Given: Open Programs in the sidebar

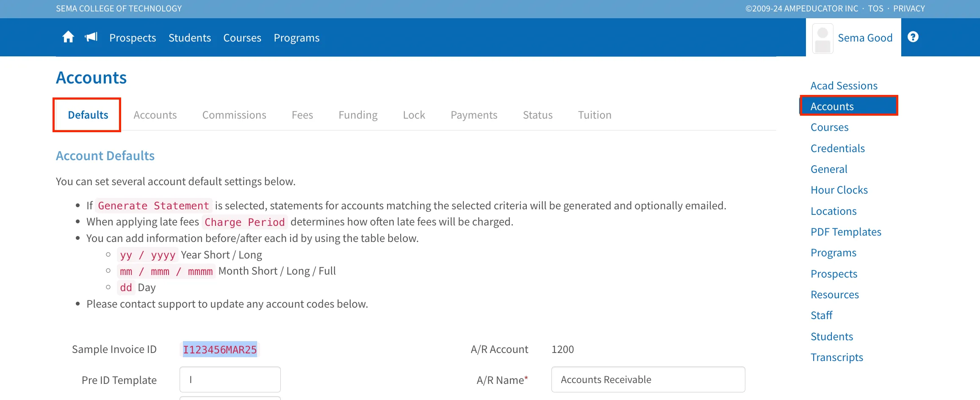Looking at the screenshot, I should click(x=833, y=253).
